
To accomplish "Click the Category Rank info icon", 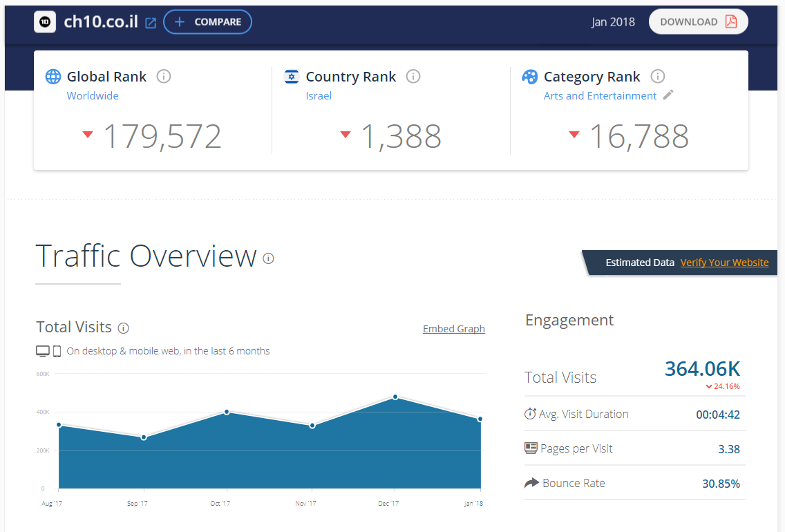I will (x=658, y=77).
